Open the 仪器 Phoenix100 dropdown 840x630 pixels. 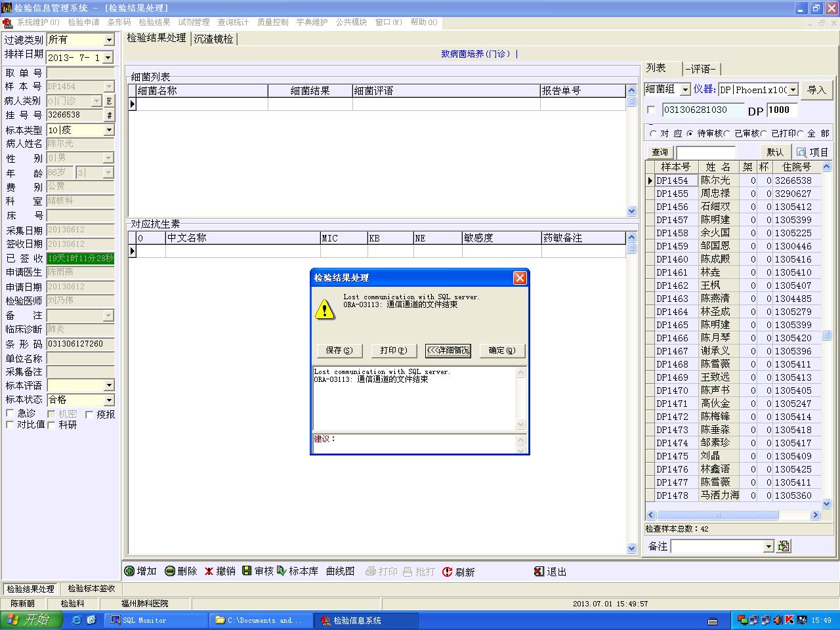pyautogui.click(x=793, y=90)
